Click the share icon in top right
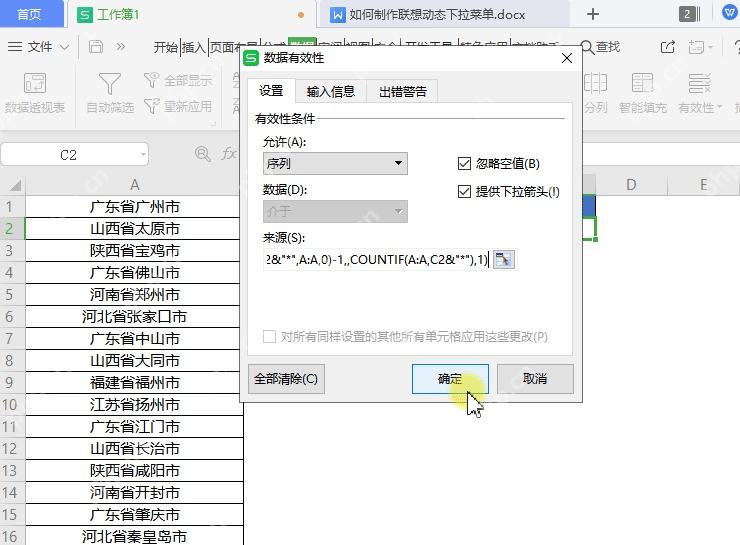Image resolution: width=740 pixels, height=545 pixels. pyautogui.click(x=667, y=47)
